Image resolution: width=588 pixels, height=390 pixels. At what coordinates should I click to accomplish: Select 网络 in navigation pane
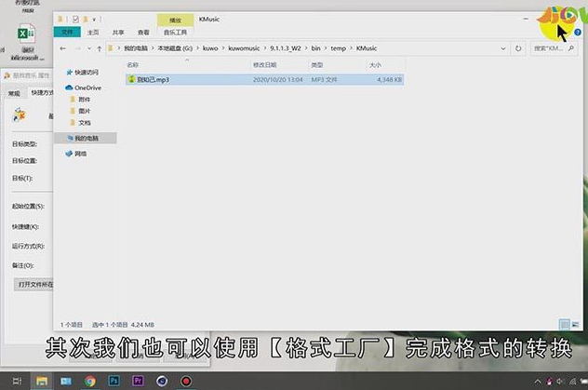pyautogui.click(x=76, y=154)
